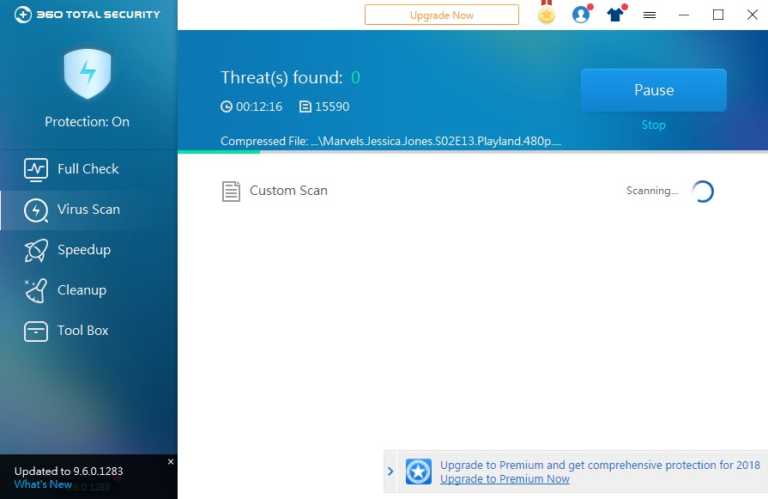Click the Custom Scan document icon
The width and height of the screenshot is (768, 499).
coord(231,191)
